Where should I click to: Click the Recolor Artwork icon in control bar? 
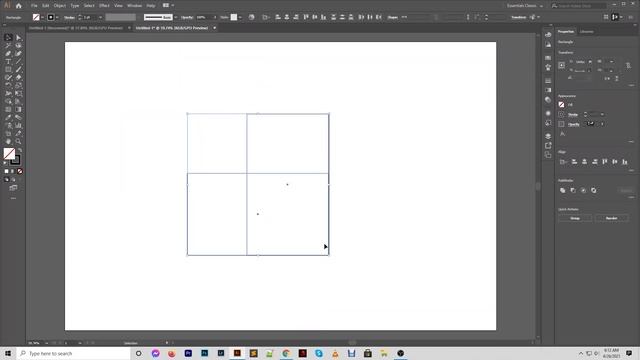pyautogui.click(x=251, y=17)
